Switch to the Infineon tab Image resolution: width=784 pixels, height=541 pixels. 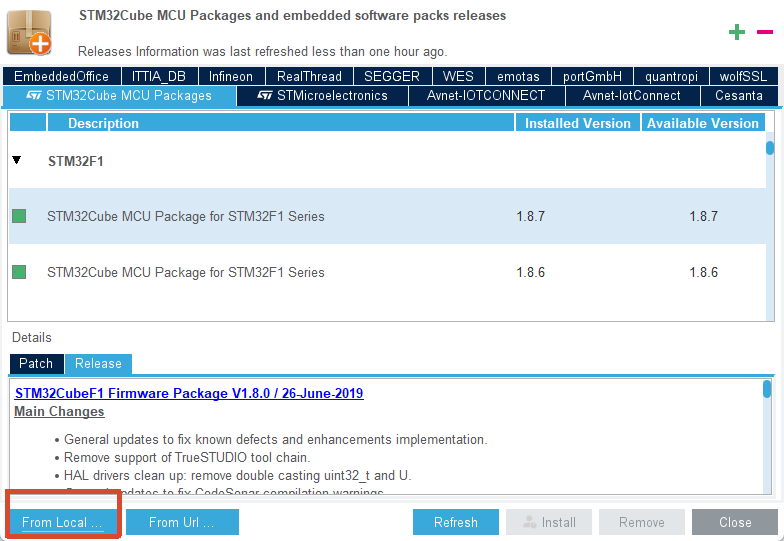231,76
